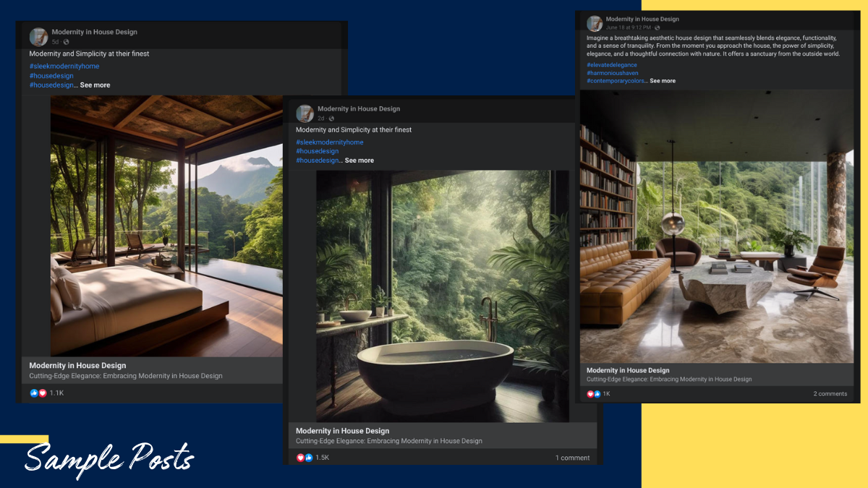Click bold link title under the living room image
This screenshot has width=868, height=488.
point(628,370)
